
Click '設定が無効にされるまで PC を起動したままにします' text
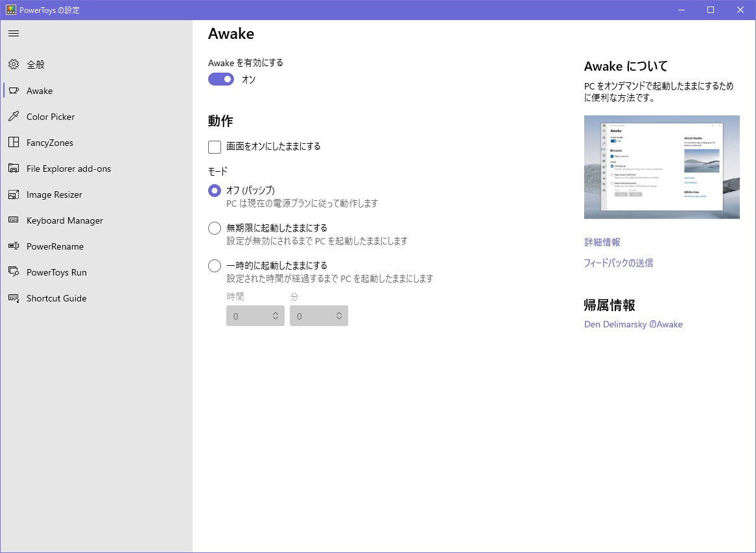(317, 241)
